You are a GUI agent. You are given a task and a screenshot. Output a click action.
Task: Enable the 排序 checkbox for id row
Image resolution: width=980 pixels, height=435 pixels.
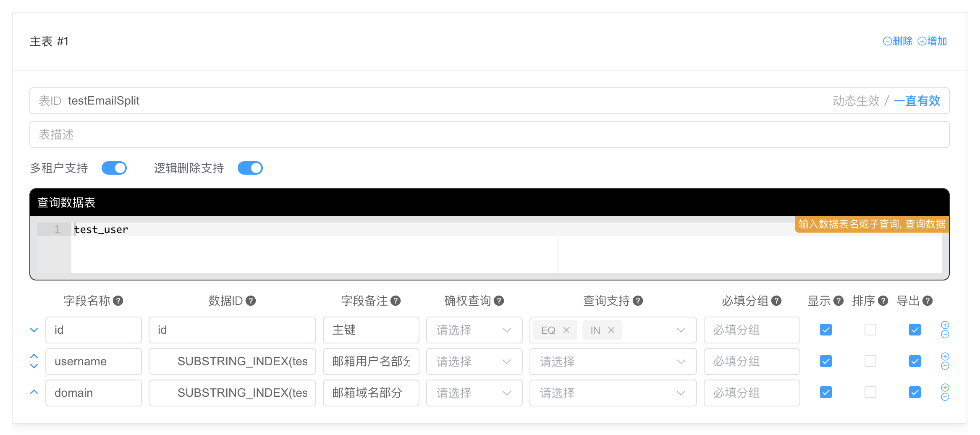coord(870,330)
